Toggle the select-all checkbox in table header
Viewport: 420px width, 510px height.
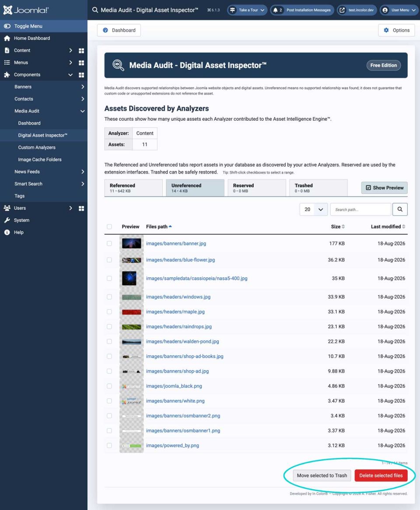pos(109,227)
